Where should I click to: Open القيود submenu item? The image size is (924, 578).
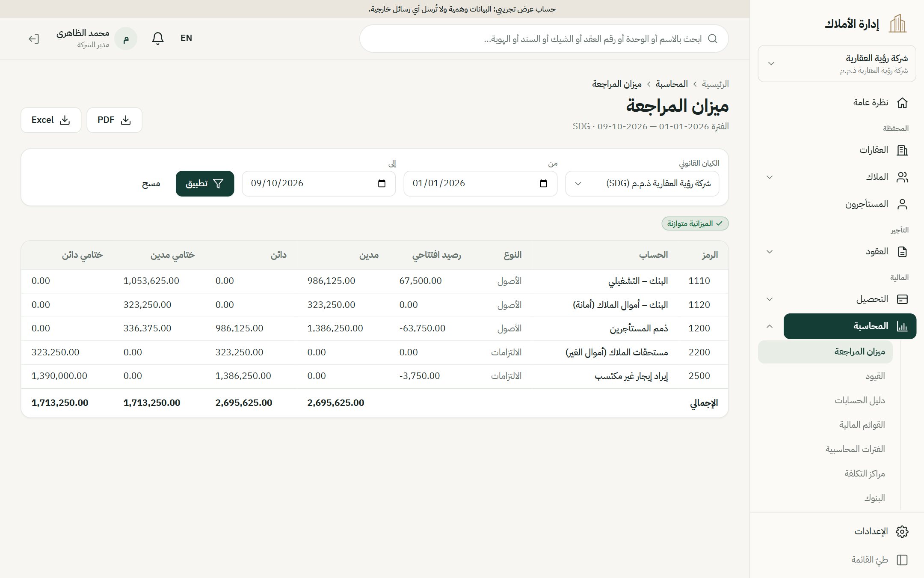(x=825, y=376)
